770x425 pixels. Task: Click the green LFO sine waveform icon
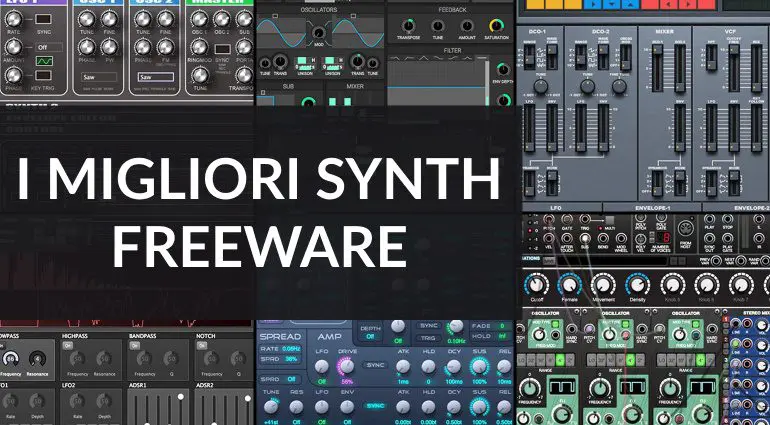click(44, 62)
